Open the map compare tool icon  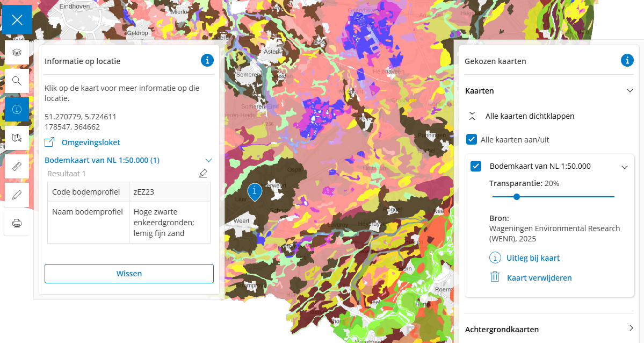pyautogui.click(x=17, y=138)
